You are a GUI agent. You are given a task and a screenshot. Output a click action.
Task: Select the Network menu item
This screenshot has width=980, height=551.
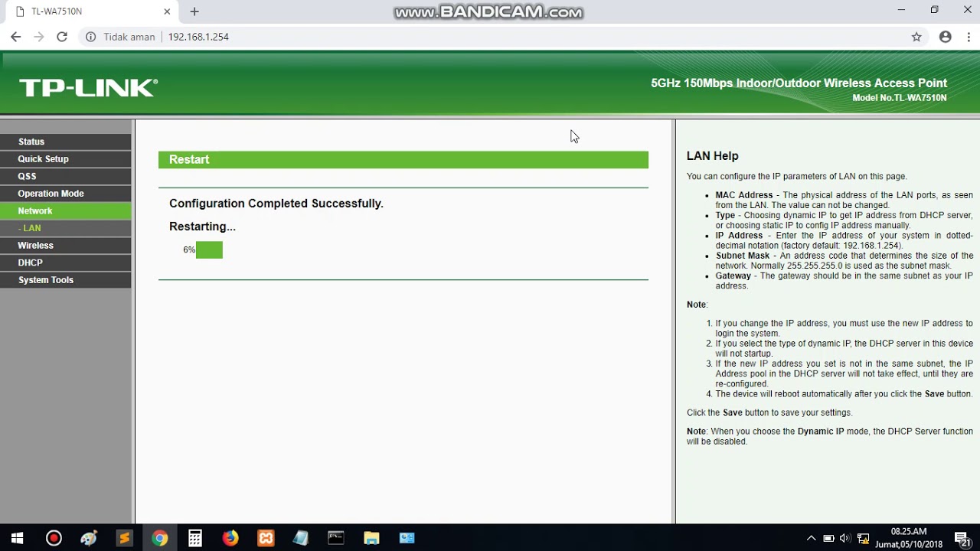[66, 210]
